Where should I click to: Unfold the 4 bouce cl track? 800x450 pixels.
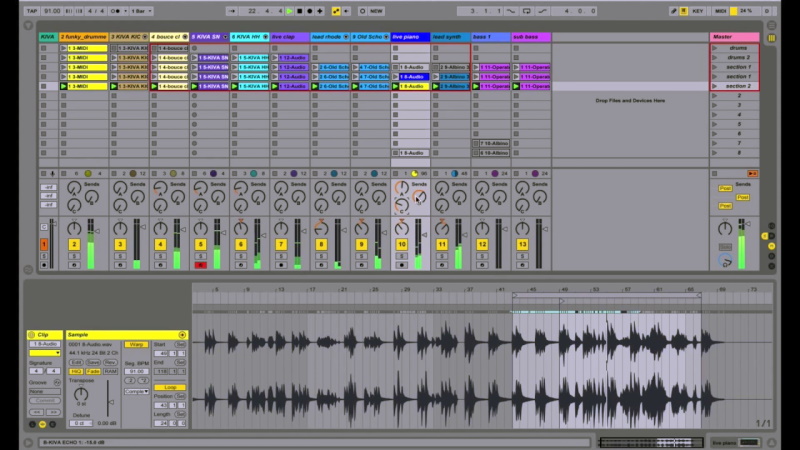pyautogui.click(x=185, y=37)
